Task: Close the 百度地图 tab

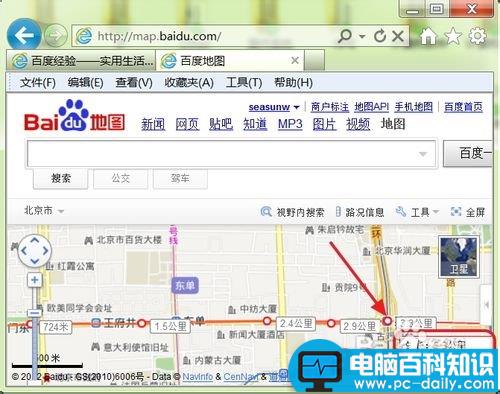Action: 295,60
